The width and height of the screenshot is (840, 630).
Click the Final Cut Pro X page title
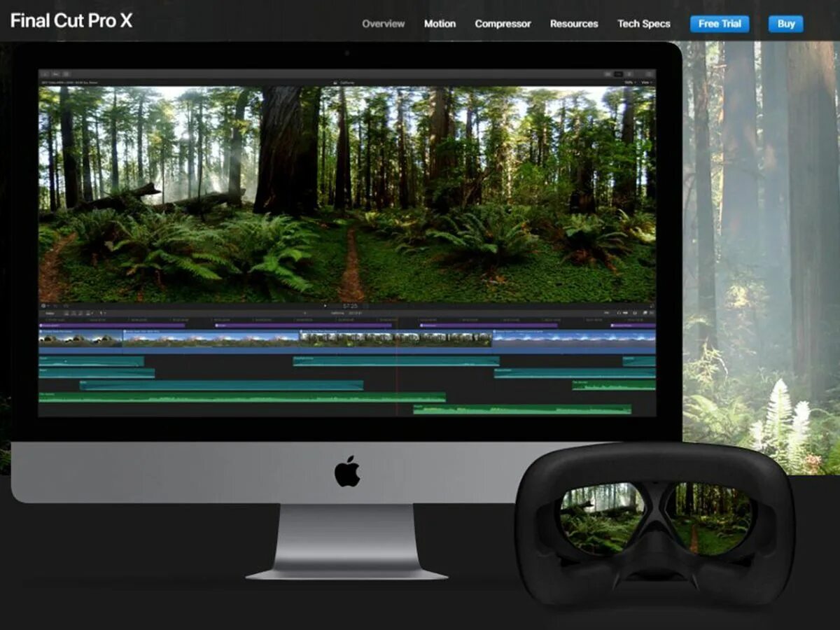(x=71, y=21)
